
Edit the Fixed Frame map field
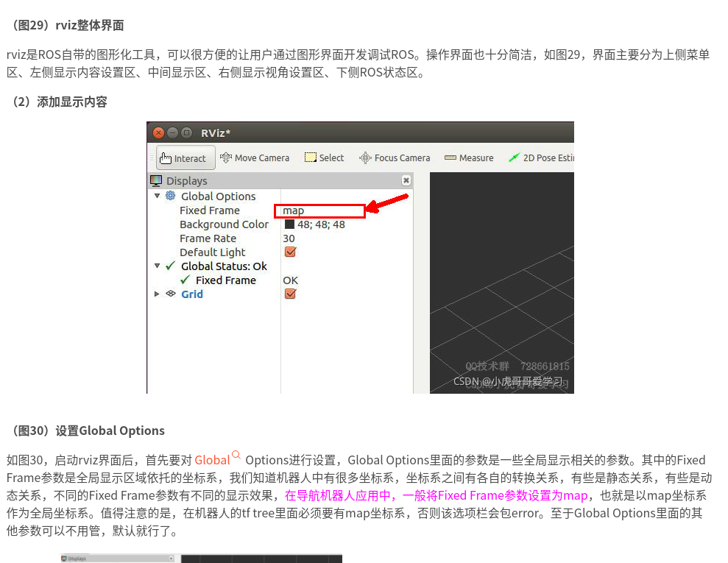(x=319, y=210)
